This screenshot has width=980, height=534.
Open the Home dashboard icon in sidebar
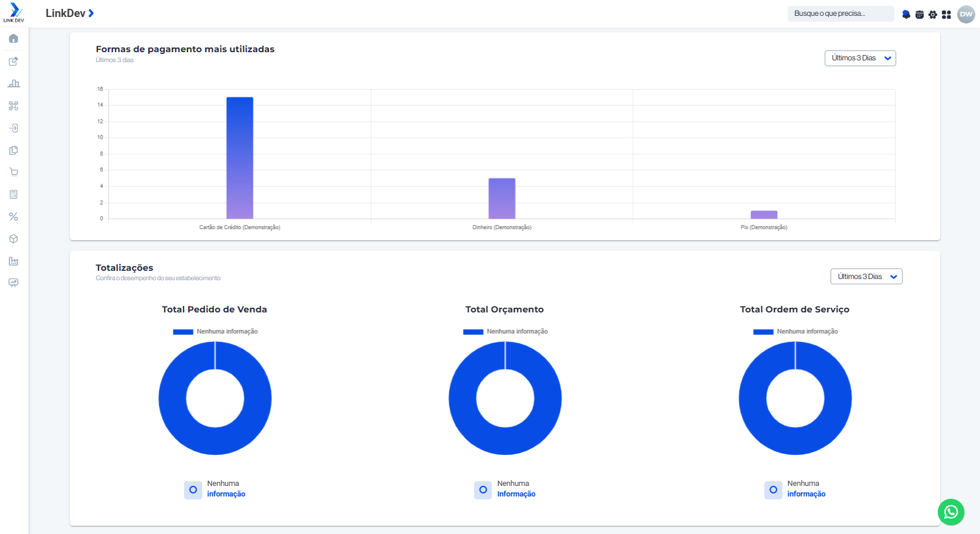(x=13, y=39)
